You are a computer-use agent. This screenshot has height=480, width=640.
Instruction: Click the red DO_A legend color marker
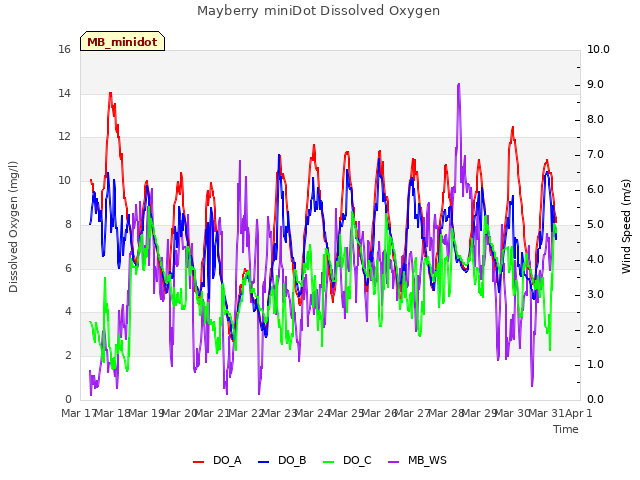[x=198, y=462]
